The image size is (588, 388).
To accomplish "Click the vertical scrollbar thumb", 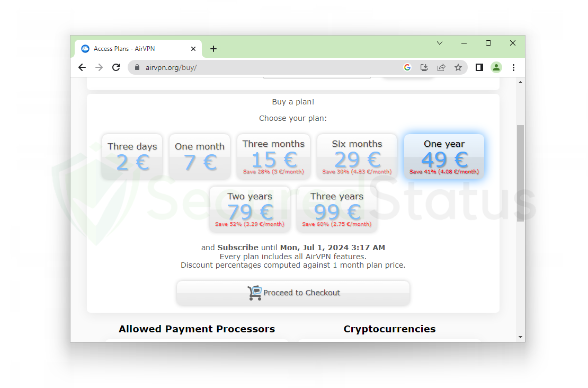I will [x=520, y=173].
